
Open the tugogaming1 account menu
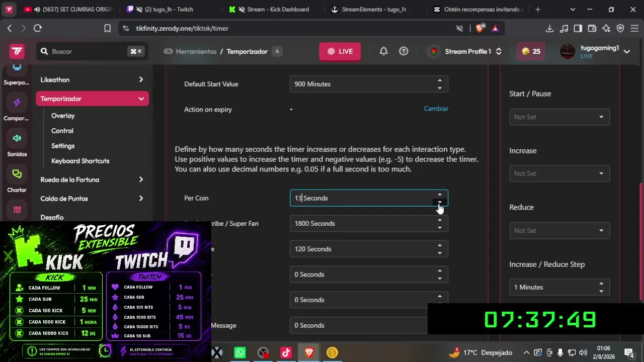(595, 51)
